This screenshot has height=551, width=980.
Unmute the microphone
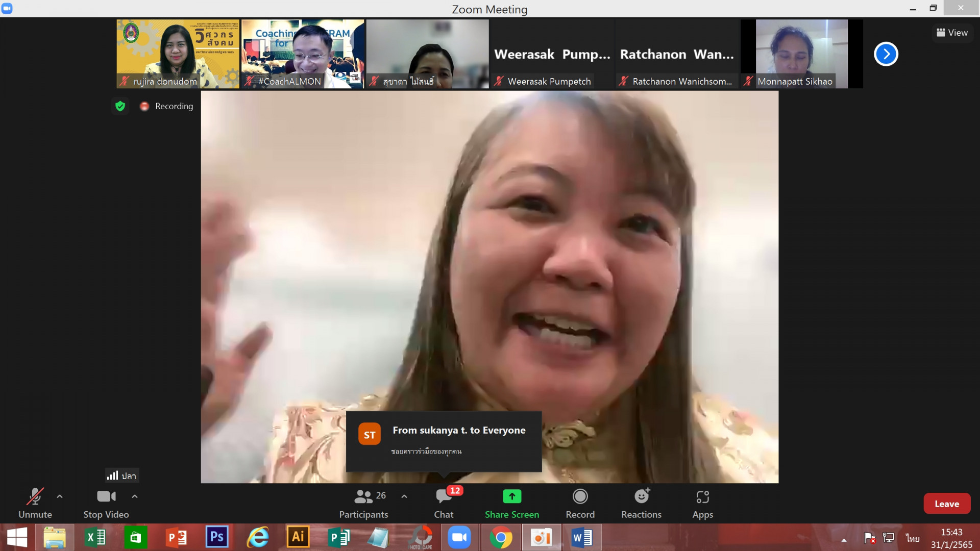35,503
